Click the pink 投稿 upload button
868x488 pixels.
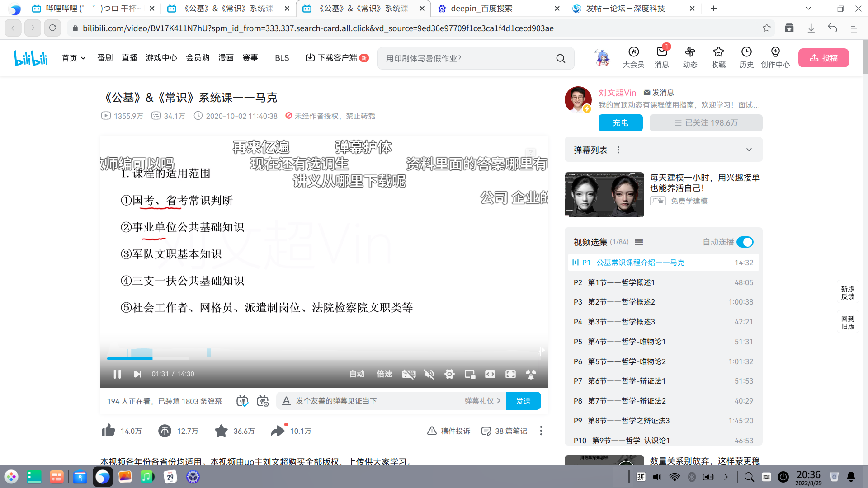823,58
